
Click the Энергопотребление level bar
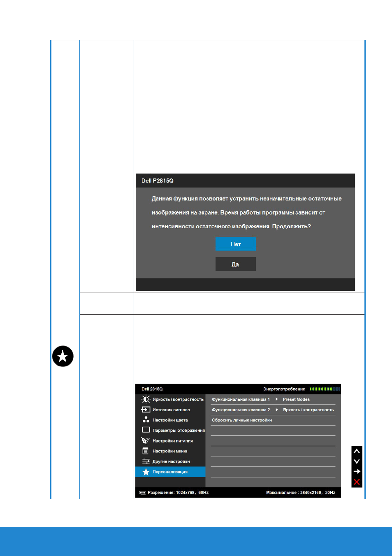(325, 389)
